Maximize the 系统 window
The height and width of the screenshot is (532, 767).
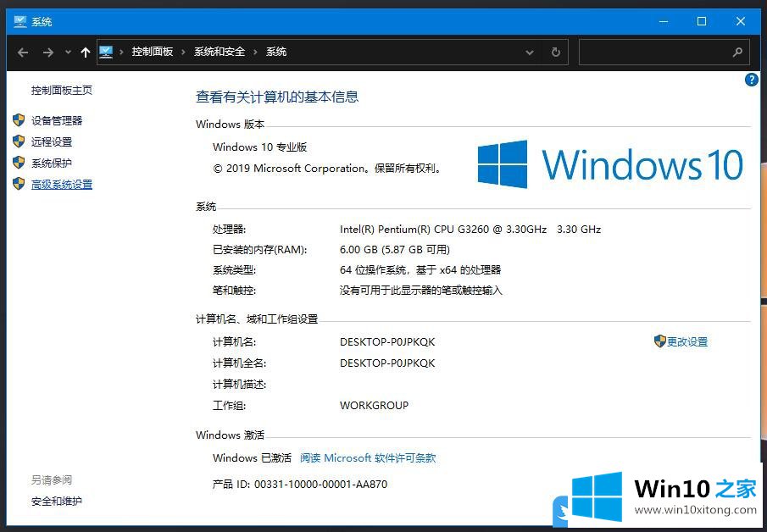(x=702, y=21)
